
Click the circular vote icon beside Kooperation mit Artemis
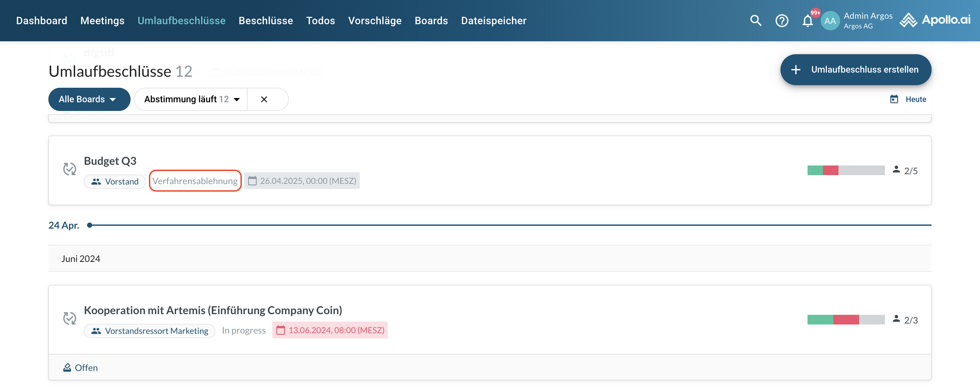tap(70, 318)
